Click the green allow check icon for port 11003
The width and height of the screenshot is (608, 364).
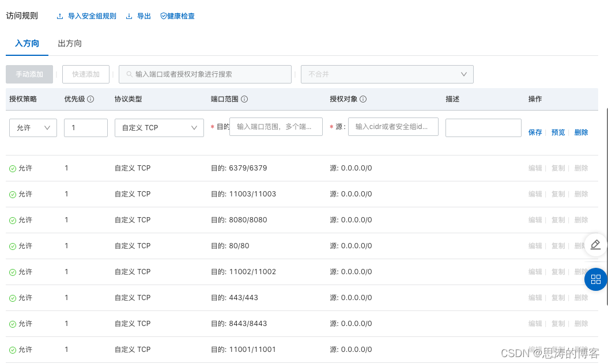click(13, 195)
